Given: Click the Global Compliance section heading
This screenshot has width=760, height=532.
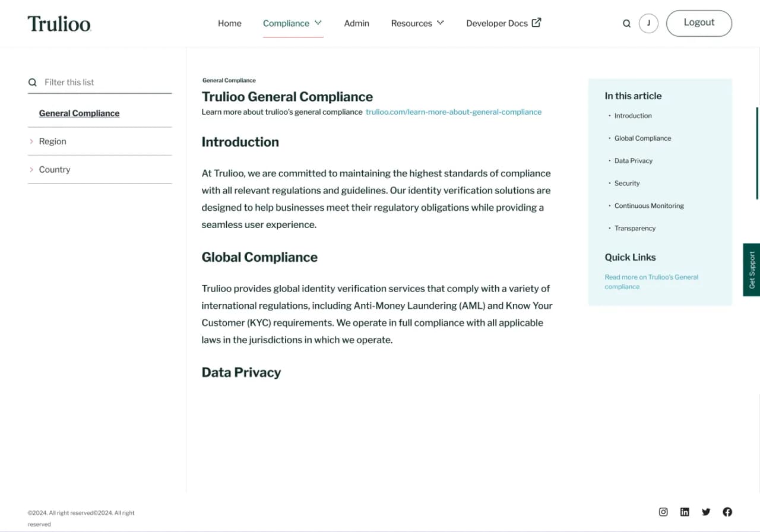Looking at the screenshot, I should (259, 257).
